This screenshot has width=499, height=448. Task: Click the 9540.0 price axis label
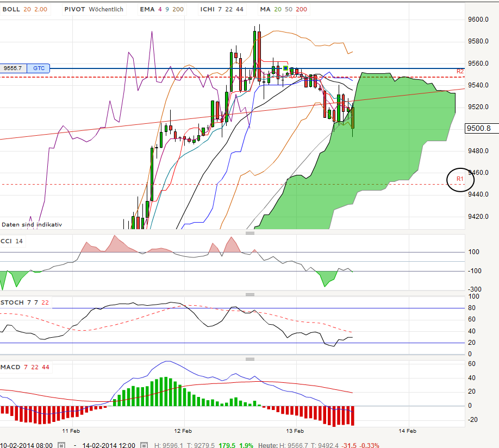pyautogui.click(x=478, y=85)
